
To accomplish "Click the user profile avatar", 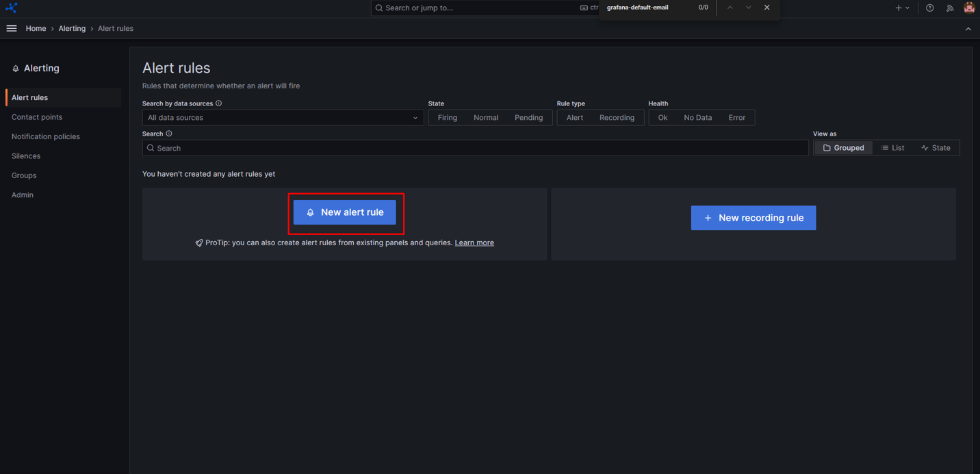I will (969, 8).
